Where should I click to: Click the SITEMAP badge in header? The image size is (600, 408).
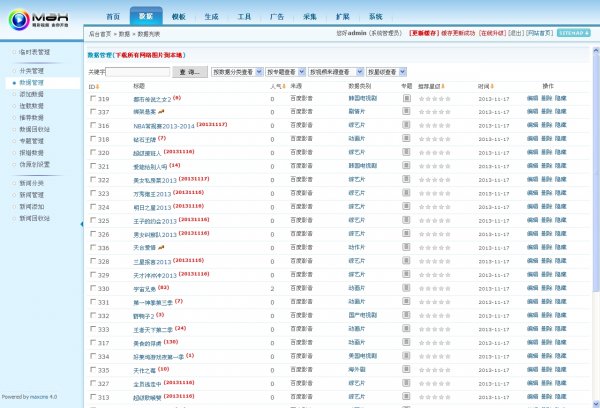coord(574,33)
